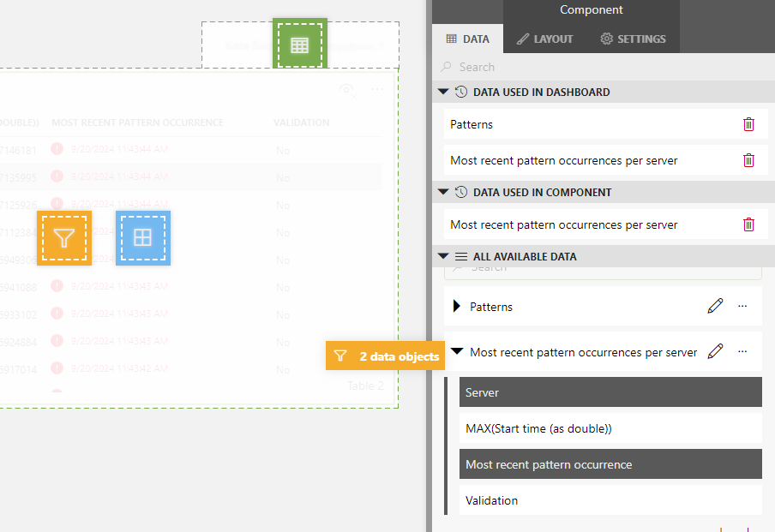The image size is (775, 532).
Task: Edit the Patterns query with pencil icon
Action: [x=715, y=306]
